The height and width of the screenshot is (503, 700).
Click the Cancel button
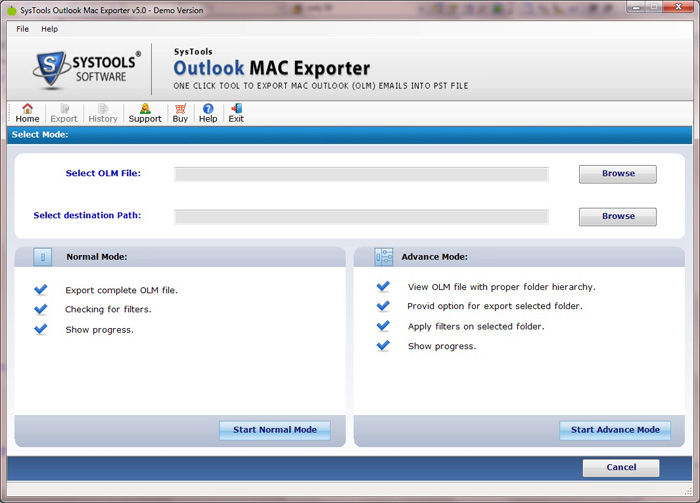tap(621, 467)
